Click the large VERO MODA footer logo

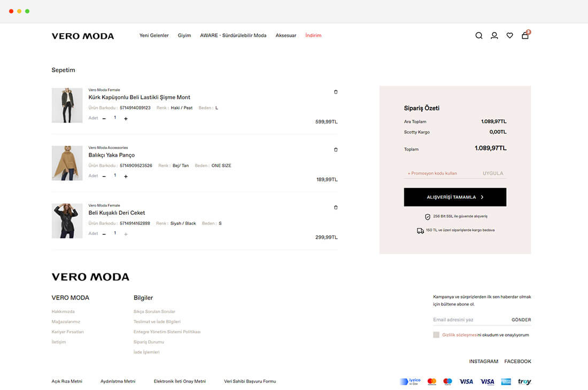[x=90, y=277]
